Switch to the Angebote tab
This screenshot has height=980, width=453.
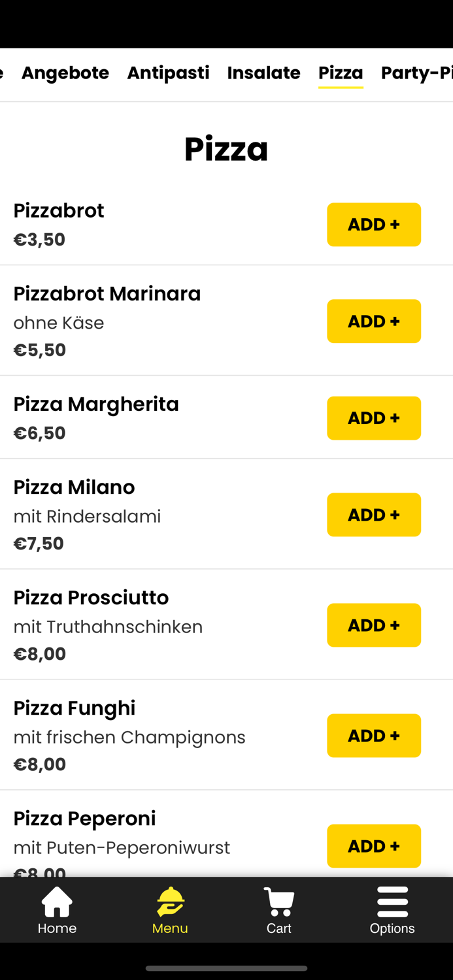[x=65, y=73]
